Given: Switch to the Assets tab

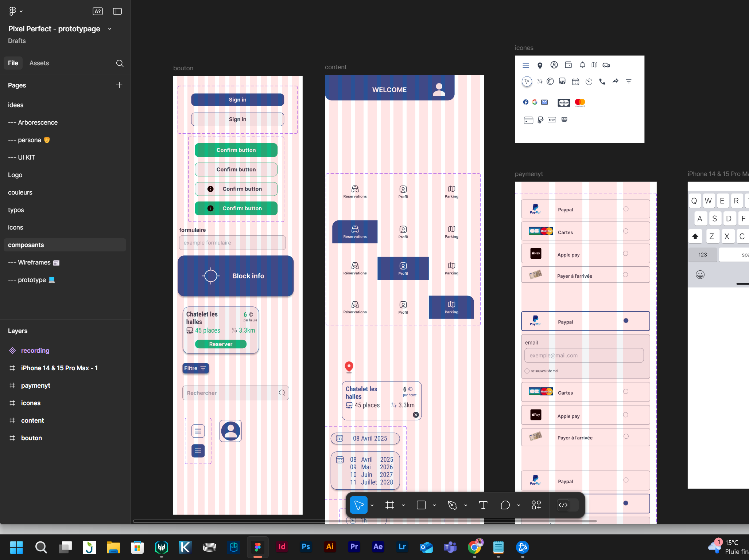Looking at the screenshot, I should tap(39, 63).
